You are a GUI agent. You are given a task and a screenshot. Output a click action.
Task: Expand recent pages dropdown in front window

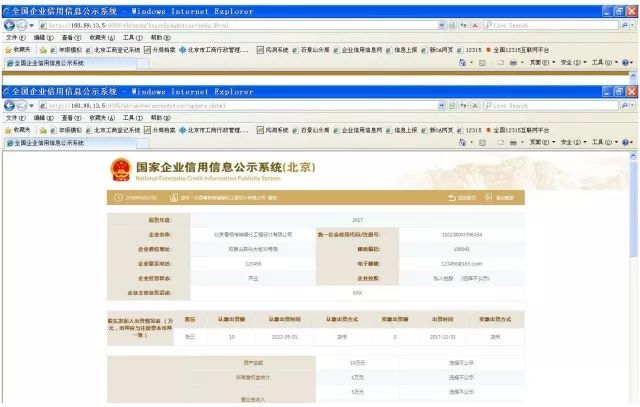[31, 106]
